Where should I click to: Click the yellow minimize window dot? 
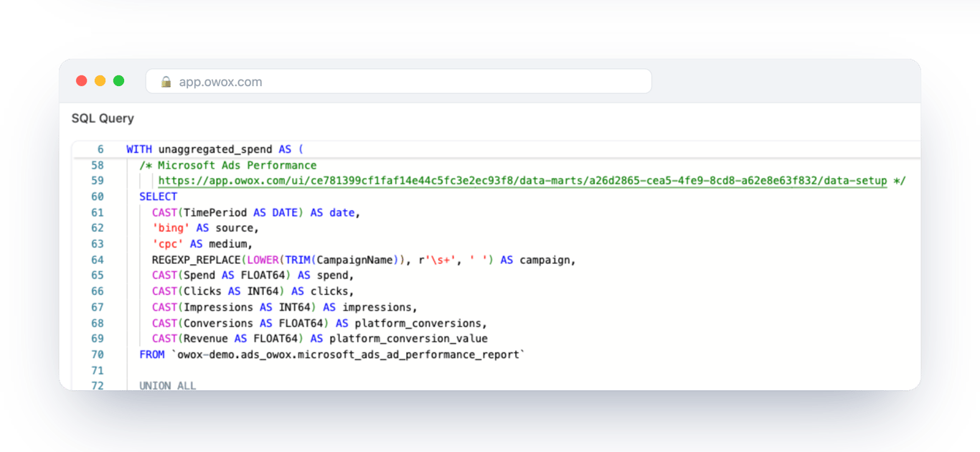point(100,81)
